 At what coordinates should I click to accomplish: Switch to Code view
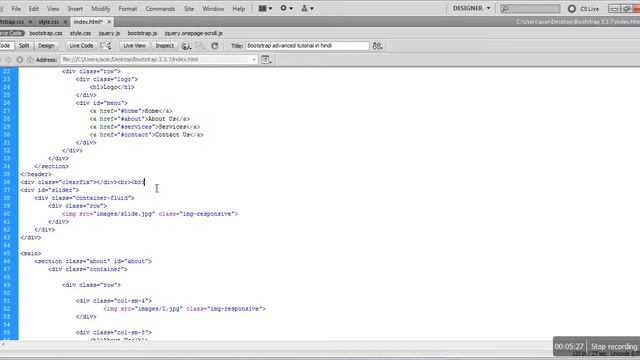6,46
